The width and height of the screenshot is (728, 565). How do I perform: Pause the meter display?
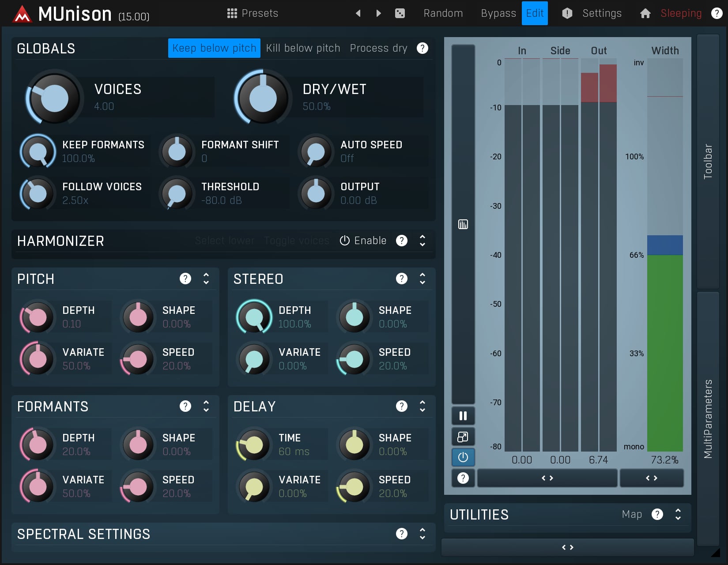[x=463, y=416]
